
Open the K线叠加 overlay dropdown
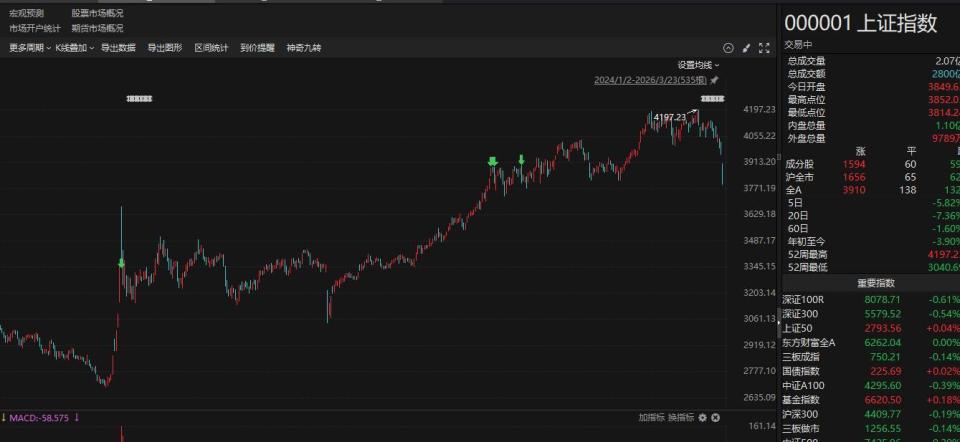coord(75,48)
